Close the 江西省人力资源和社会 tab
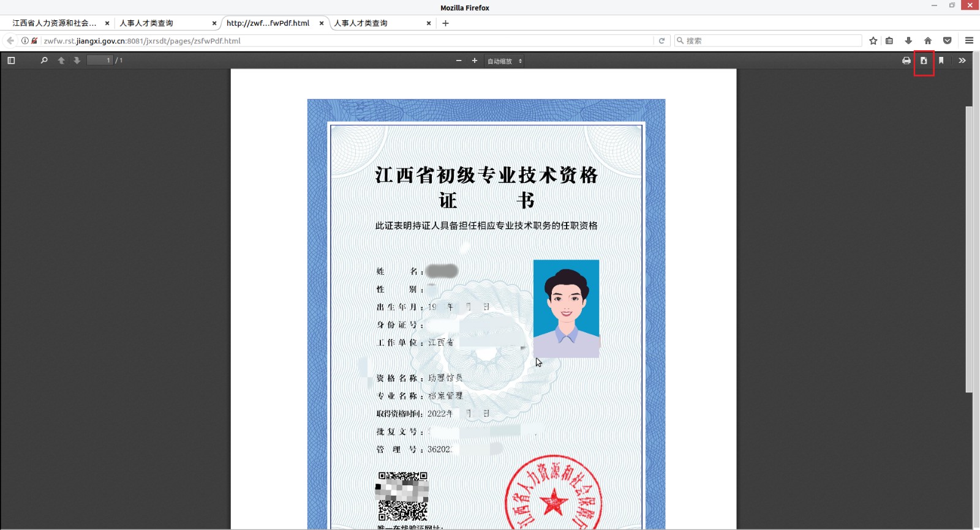 [107, 23]
